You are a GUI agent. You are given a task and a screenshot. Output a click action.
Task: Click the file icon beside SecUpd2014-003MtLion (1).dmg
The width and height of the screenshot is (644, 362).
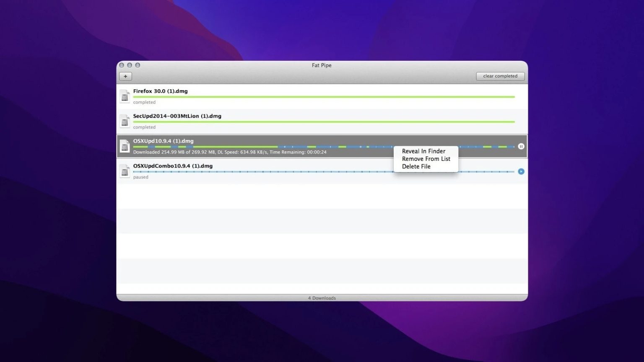pyautogui.click(x=125, y=121)
